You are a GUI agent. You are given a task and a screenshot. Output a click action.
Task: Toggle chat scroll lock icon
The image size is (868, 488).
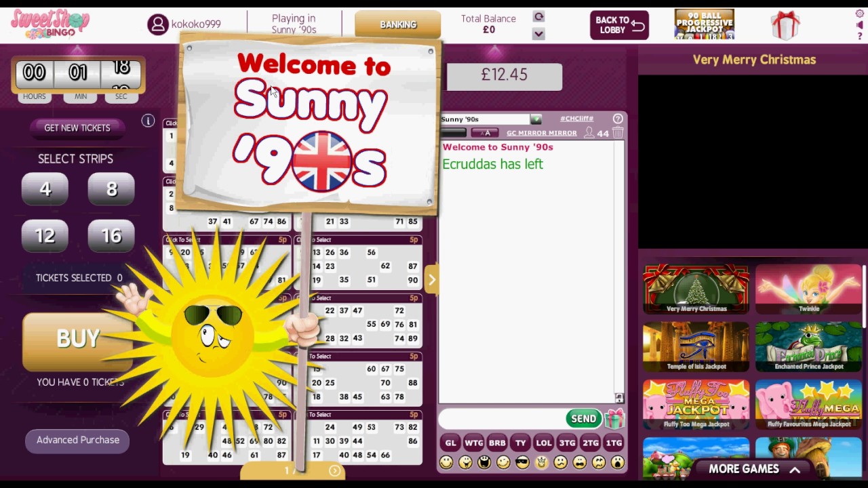click(x=619, y=398)
